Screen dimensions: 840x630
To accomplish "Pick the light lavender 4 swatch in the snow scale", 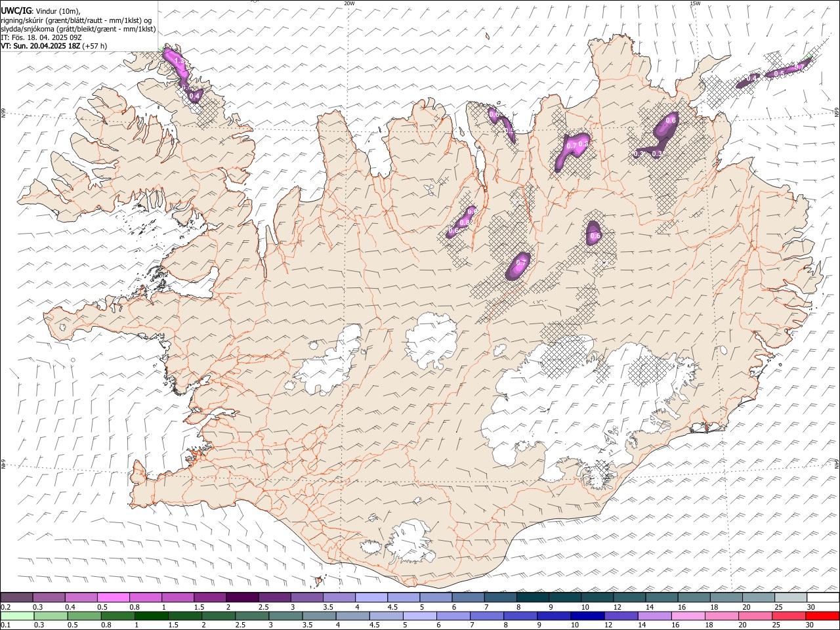I will tap(370, 597).
